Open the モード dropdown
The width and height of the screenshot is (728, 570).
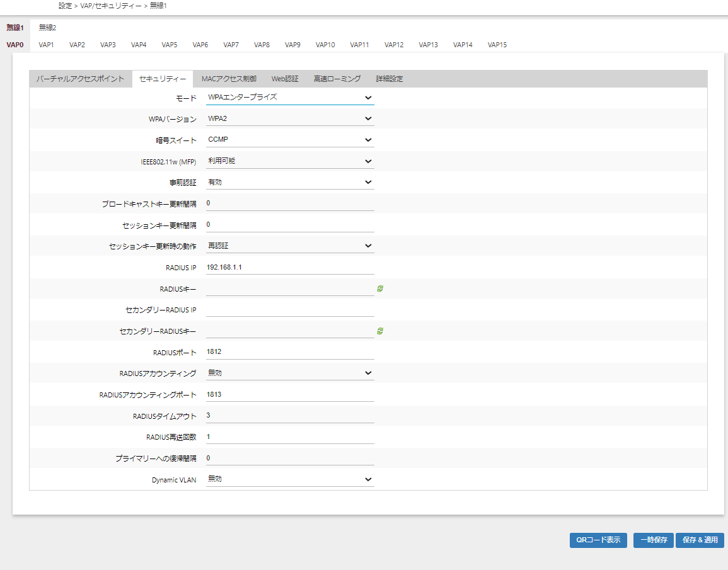[x=290, y=98]
